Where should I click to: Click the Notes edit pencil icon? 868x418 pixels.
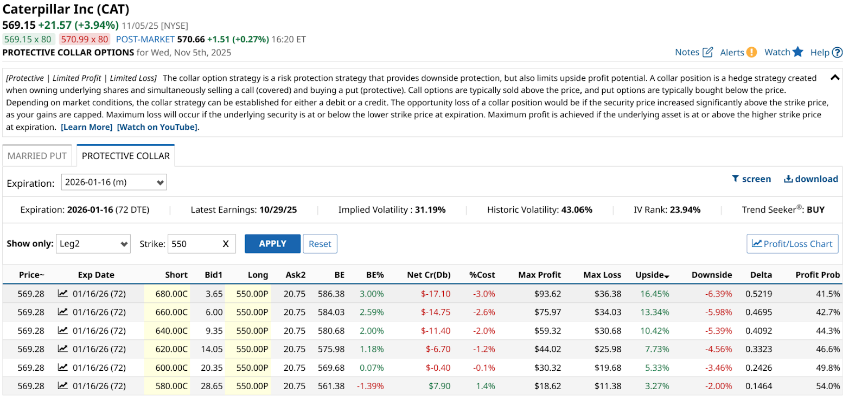click(707, 52)
